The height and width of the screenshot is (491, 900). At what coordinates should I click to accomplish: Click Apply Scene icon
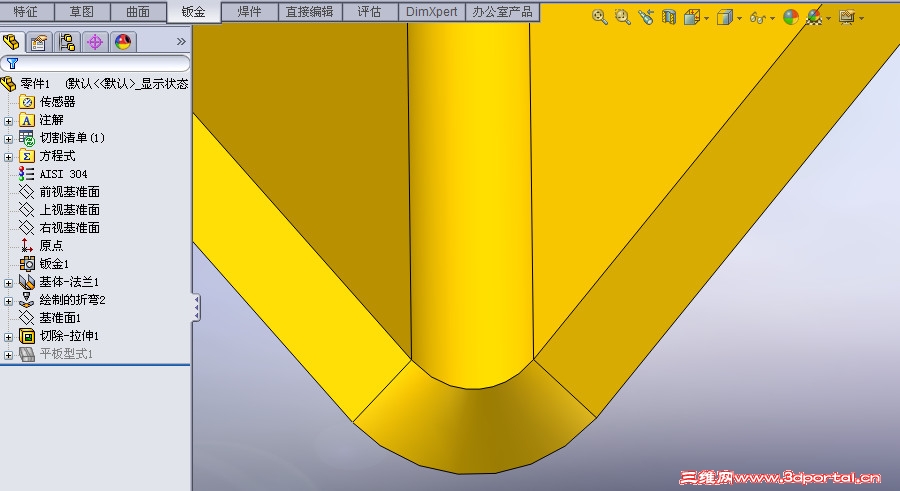(x=814, y=18)
